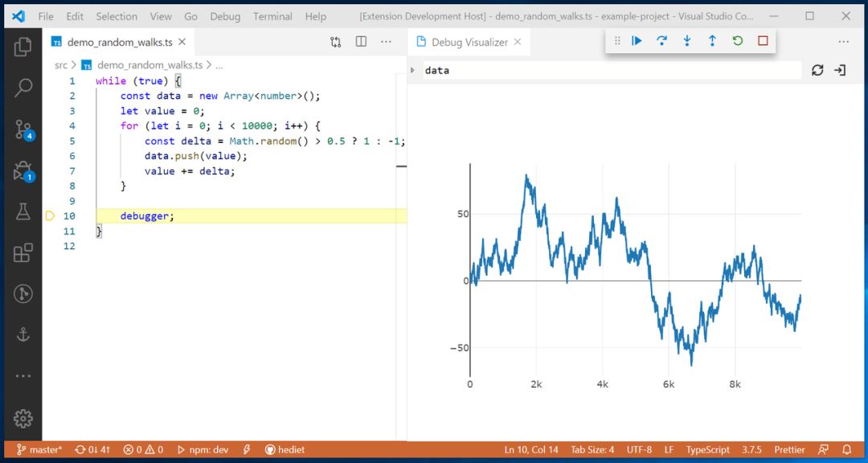
Task: Toggle breakpoint on line 10 gutter
Action: 50,216
